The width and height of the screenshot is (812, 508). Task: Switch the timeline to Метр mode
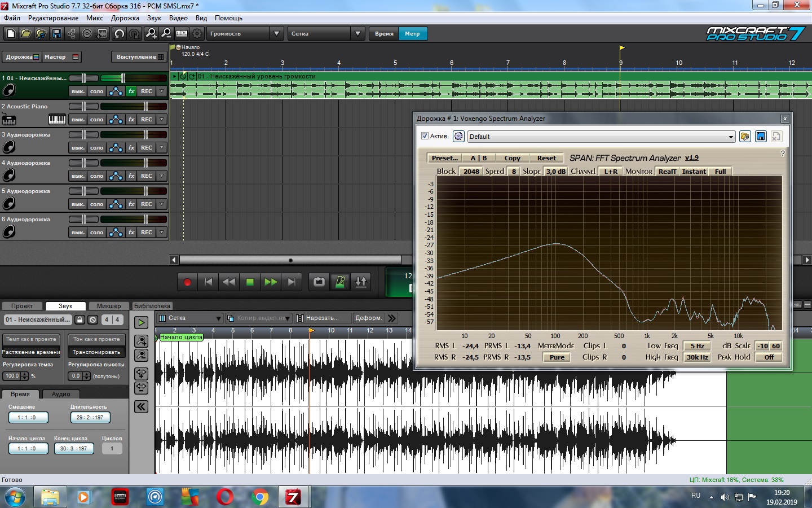tap(412, 34)
